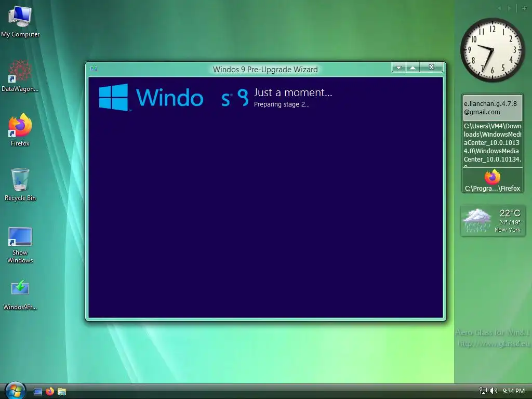Open the My Computer desktop icon
This screenshot has height=399, width=532.
click(x=20, y=21)
